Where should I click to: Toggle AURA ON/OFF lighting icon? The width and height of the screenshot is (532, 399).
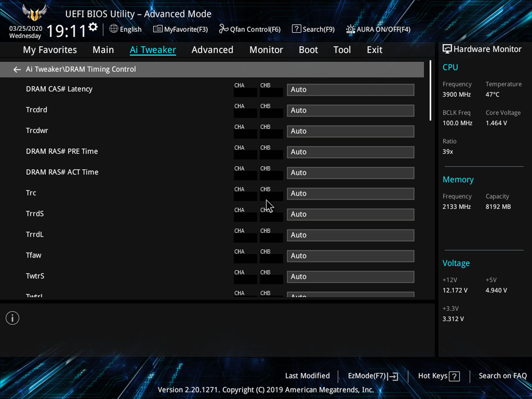[x=350, y=29]
